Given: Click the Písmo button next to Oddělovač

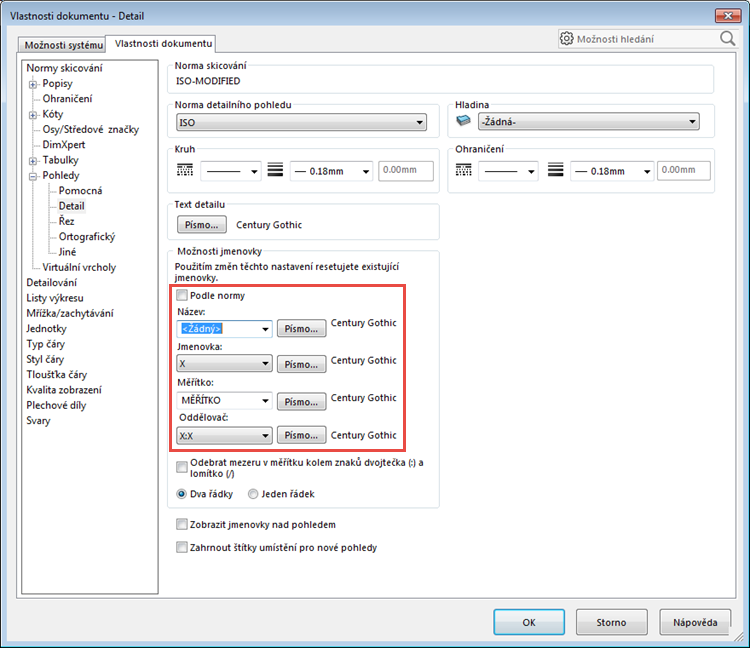Looking at the screenshot, I should (x=301, y=435).
